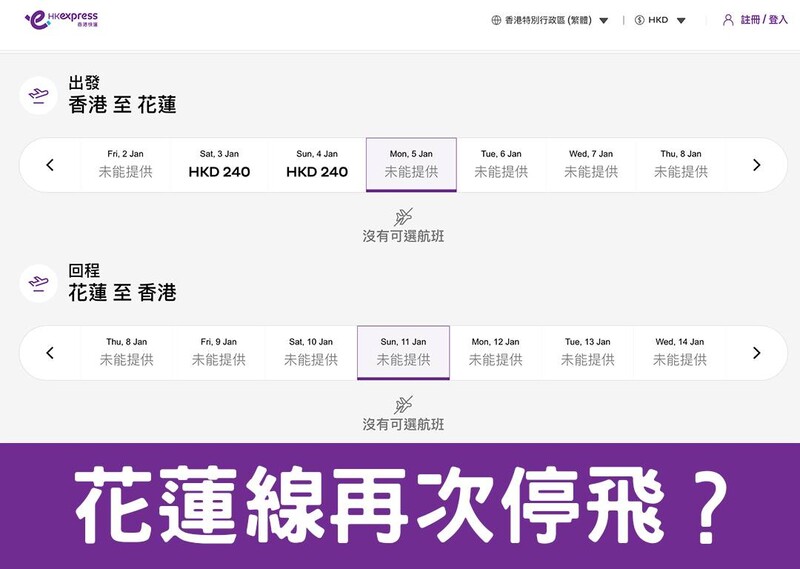Click the user account profile icon

tap(728, 20)
